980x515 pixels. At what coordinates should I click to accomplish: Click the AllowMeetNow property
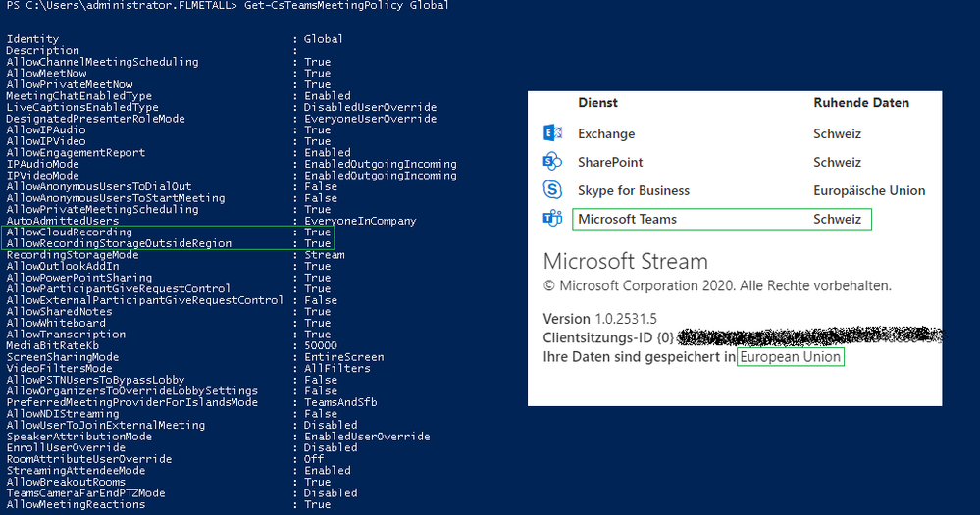click(x=46, y=74)
